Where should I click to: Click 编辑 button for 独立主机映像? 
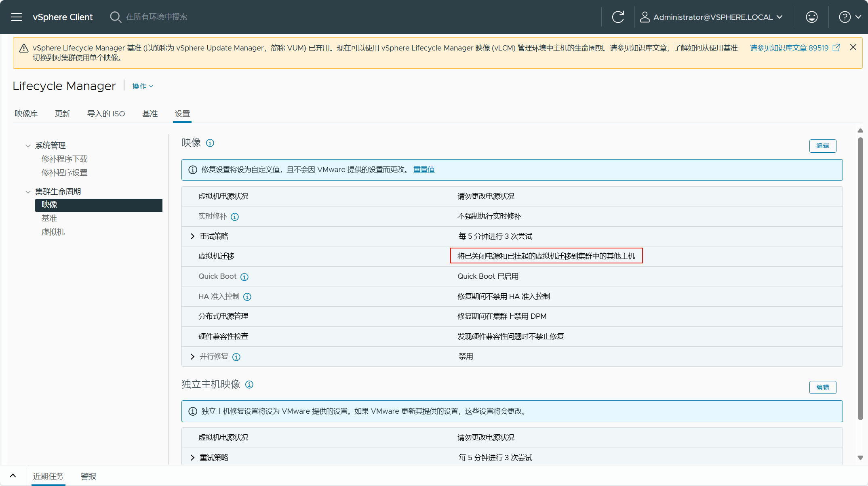[x=822, y=387]
